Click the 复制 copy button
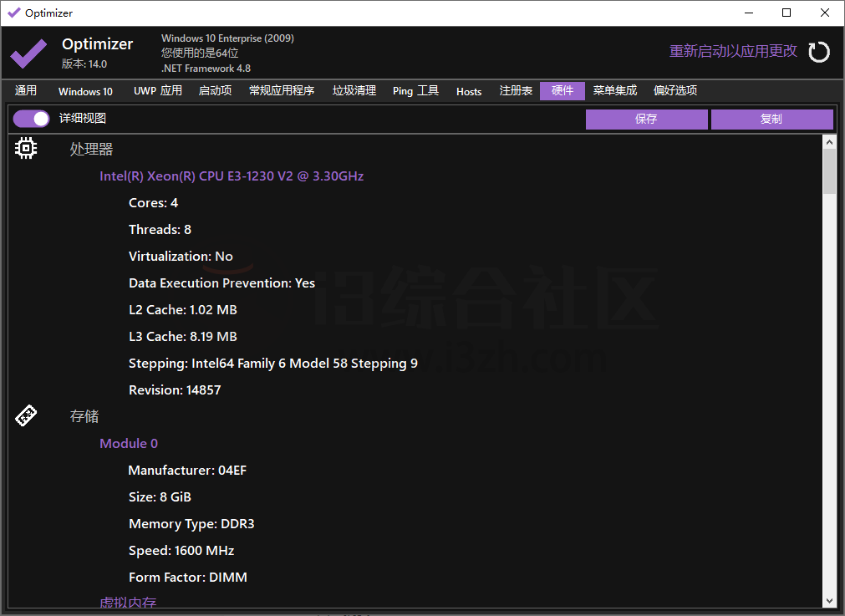 (x=771, y=119)
